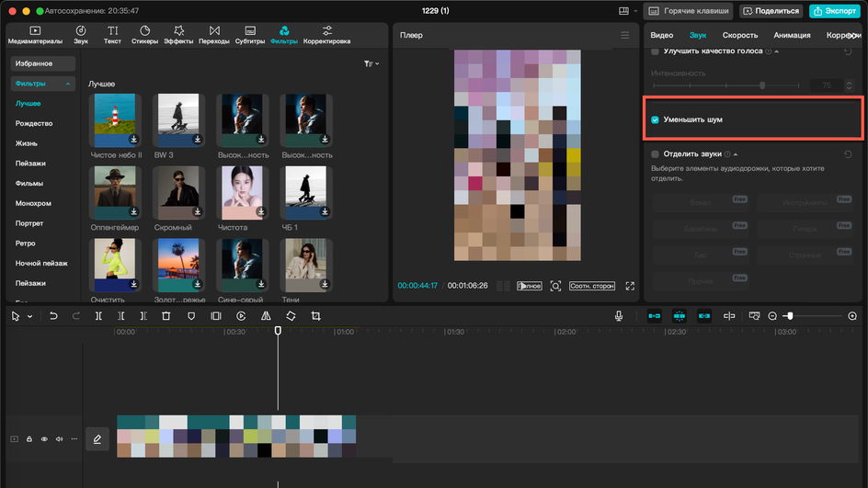Enable the Отделить звуки checkbox
Screen dimensions: 868x488
(x=655, y=153)
